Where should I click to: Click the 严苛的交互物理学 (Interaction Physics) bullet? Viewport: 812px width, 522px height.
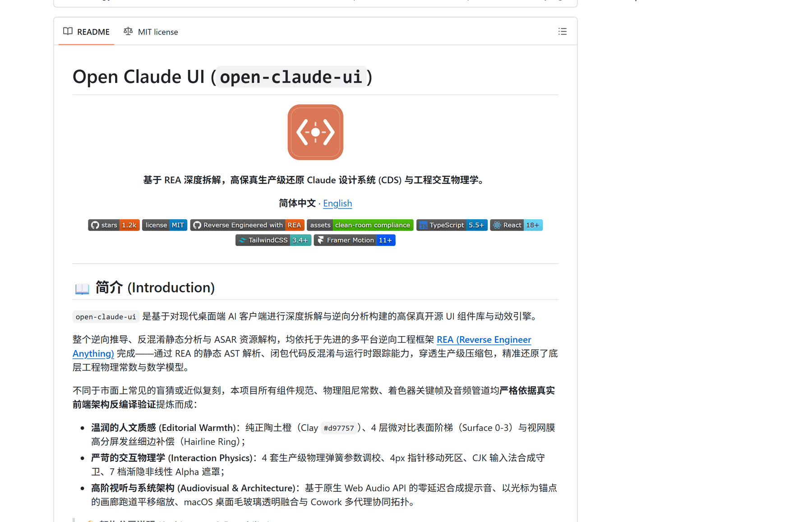318,465
